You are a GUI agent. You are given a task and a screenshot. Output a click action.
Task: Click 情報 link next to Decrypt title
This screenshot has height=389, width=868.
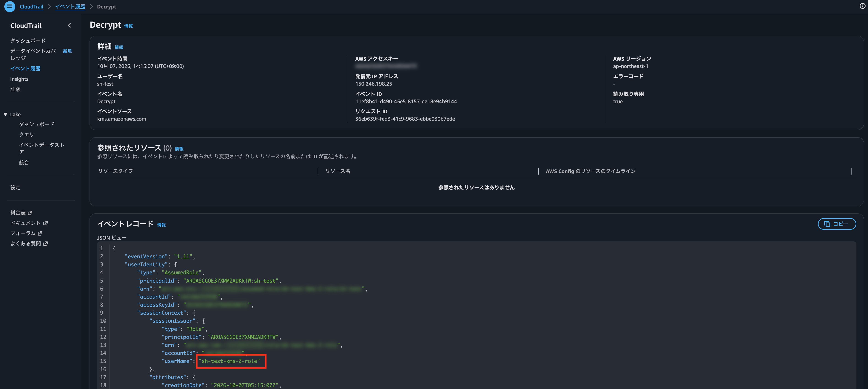[x=128, y=26]
